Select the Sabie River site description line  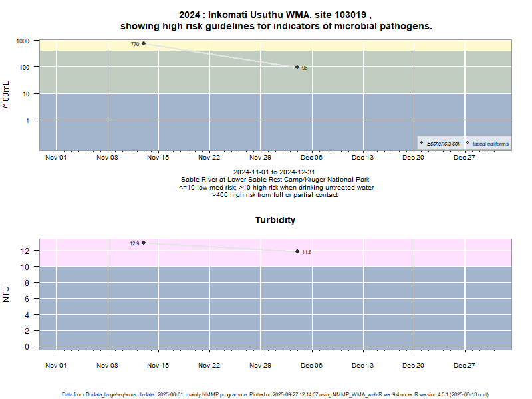coord(275,180)
